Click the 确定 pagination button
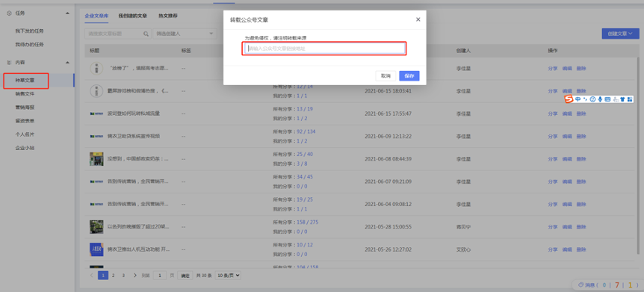The image size is (644, 292). pyautogui.click(x=185, y=276)
